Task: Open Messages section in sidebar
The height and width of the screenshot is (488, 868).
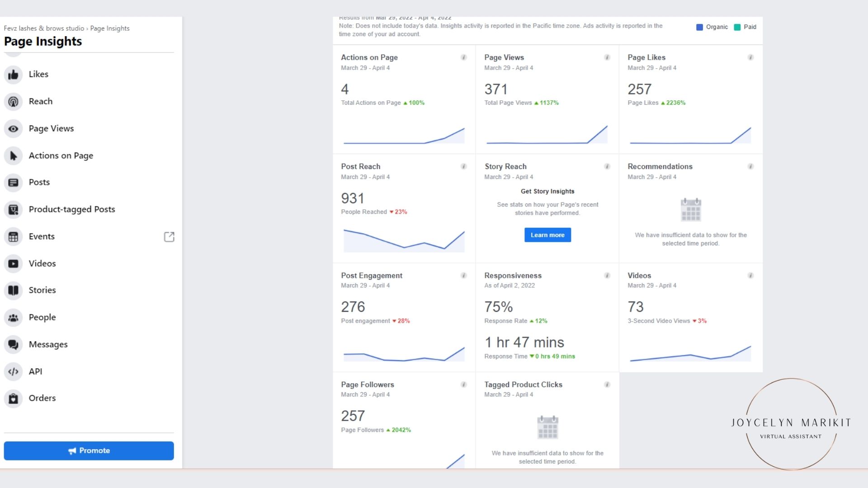Action: [x=48, y=344]
